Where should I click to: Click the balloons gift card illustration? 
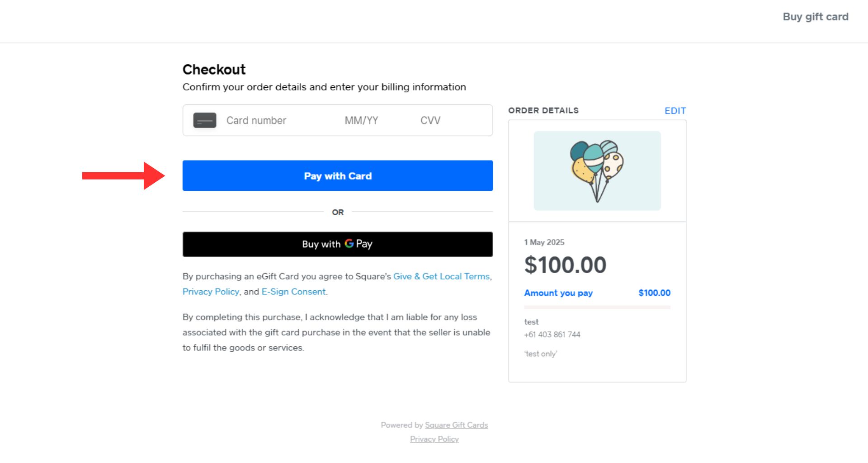597,170
